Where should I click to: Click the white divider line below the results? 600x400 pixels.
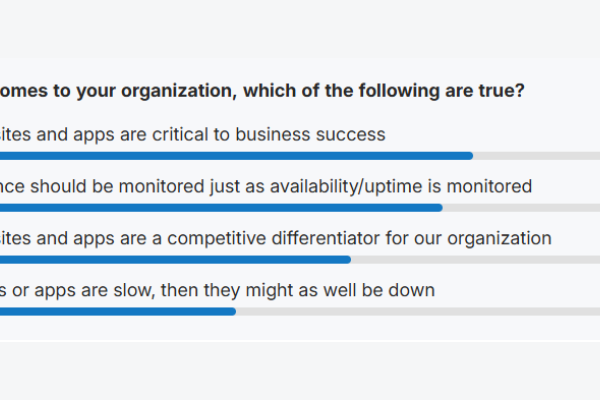click(x=300, y=340)
